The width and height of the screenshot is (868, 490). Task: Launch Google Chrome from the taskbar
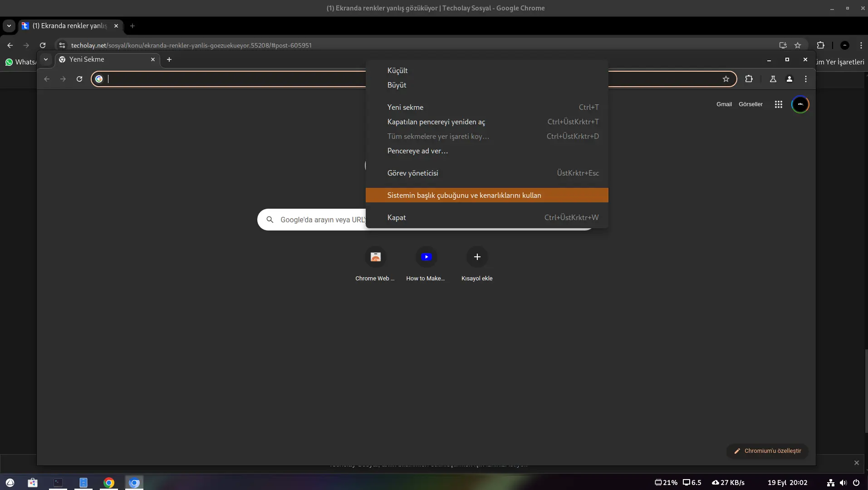pyautogui.click(x=109, y=482)
